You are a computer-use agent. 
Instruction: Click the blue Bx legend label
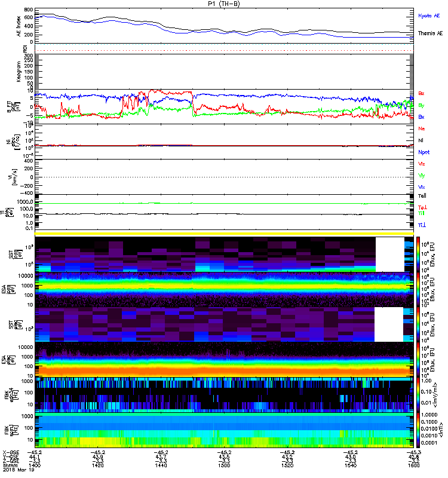tap(421, 117)
